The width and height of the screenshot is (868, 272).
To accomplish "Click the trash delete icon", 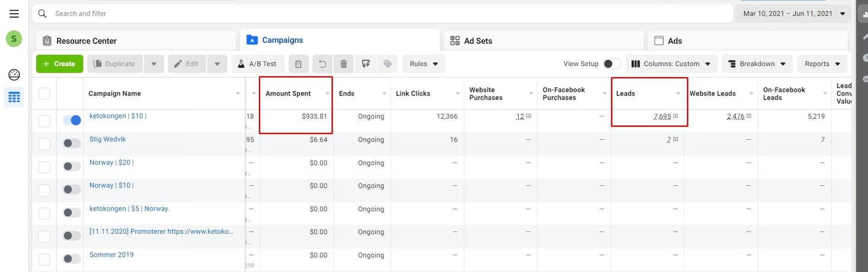I will (x=343, y=64).
